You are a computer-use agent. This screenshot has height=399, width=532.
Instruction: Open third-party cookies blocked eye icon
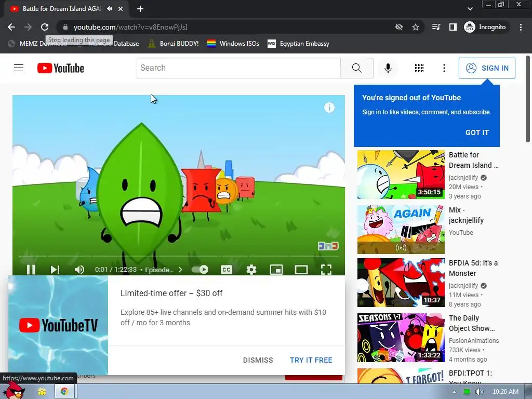399,27
